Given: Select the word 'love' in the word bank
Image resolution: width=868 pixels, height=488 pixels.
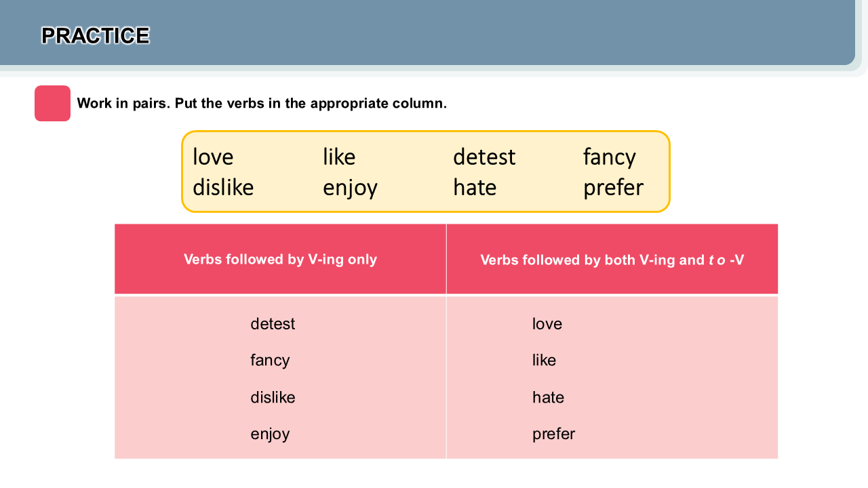Looking at the screenshot, I should point(213,157).
